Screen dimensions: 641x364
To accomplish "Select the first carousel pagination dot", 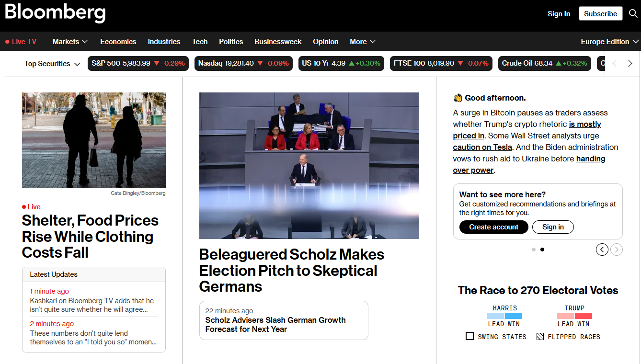I will point(534,250).
